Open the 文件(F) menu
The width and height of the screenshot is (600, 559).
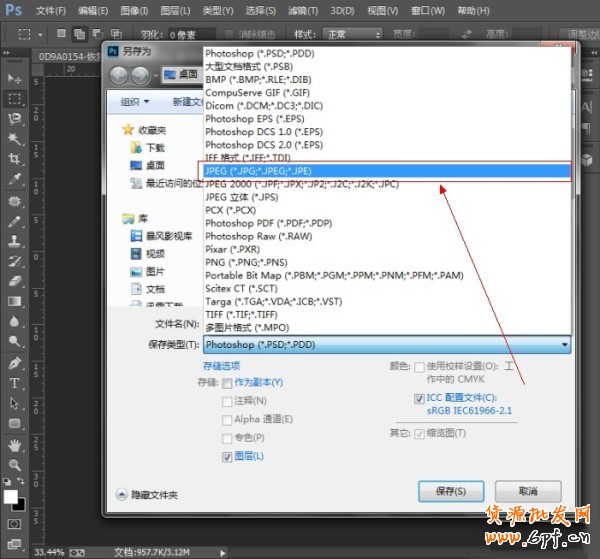(50, 10)
